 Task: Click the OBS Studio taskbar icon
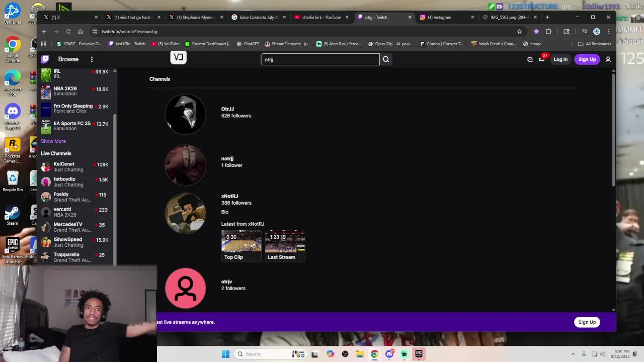(345, 354)
